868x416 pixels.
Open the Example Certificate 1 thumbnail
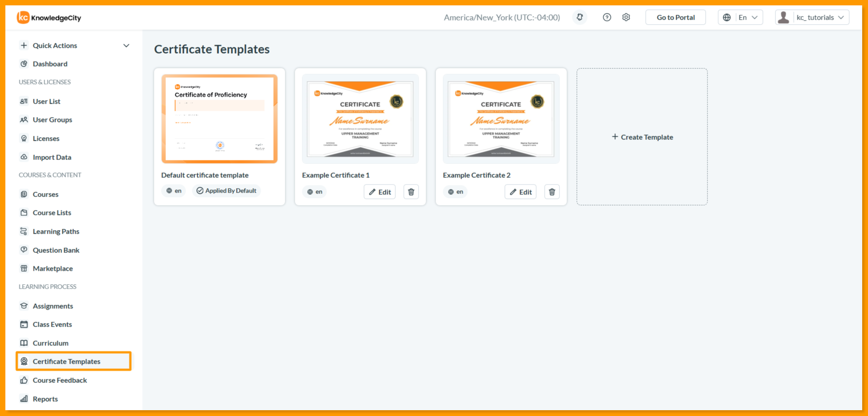tap(360, 119)
